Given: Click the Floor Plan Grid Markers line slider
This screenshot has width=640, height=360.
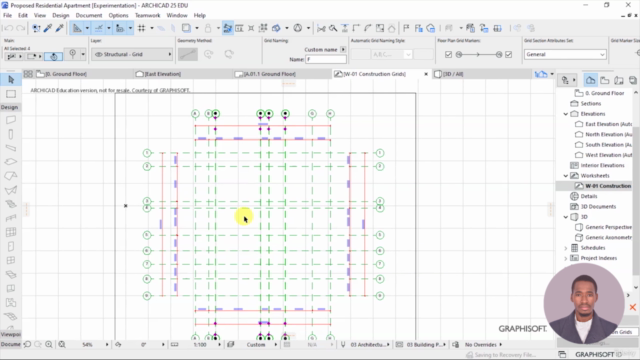Looking at the screenshot, I should click(478, 54).
